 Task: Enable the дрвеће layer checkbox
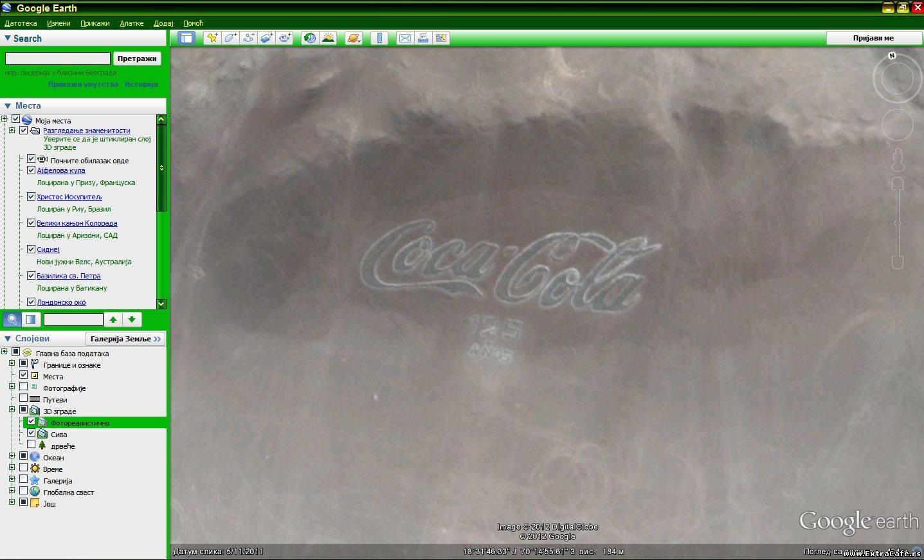(x=31, y=444)
